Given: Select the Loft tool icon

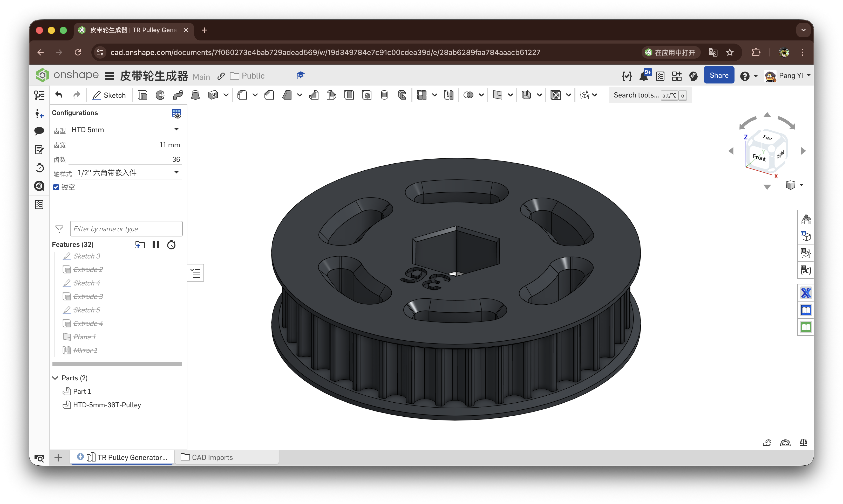Looking at the screenshot, I should 195,95.
